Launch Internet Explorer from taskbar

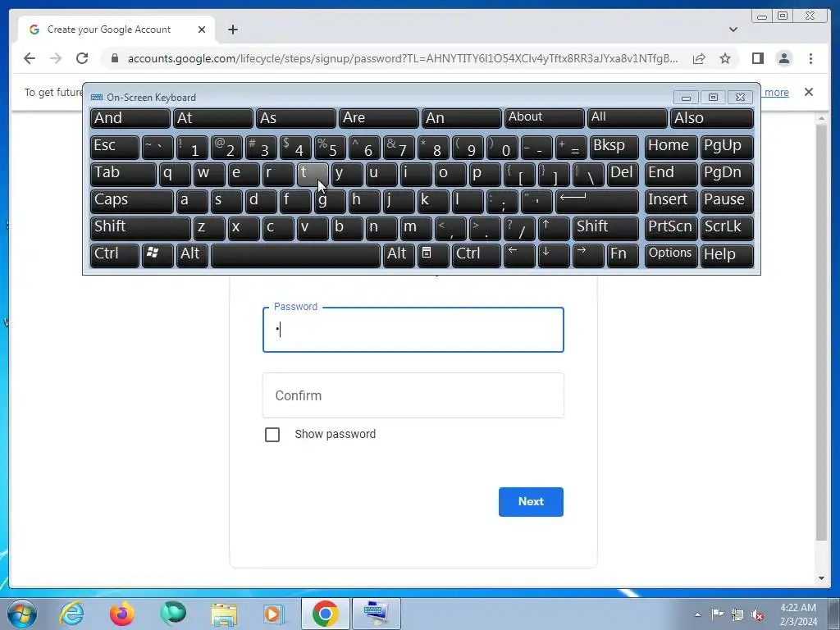pos(71,614)
